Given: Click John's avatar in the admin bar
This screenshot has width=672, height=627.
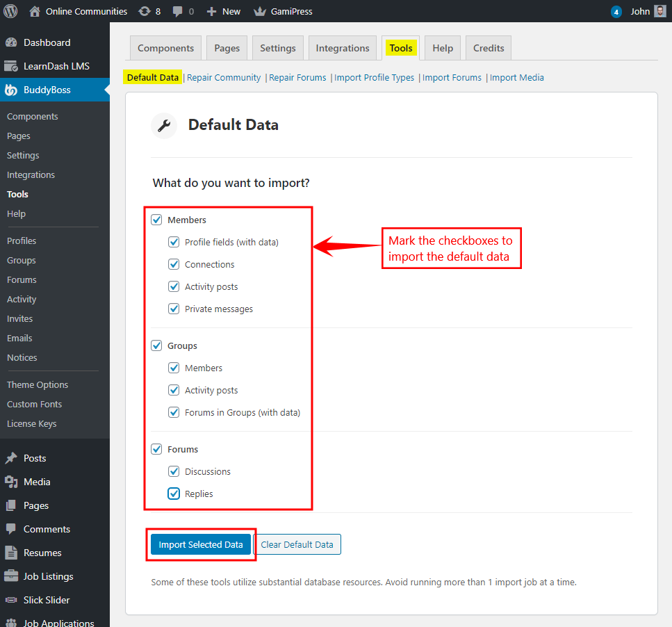Looking at the screenshot, I should tap(659, 11).
